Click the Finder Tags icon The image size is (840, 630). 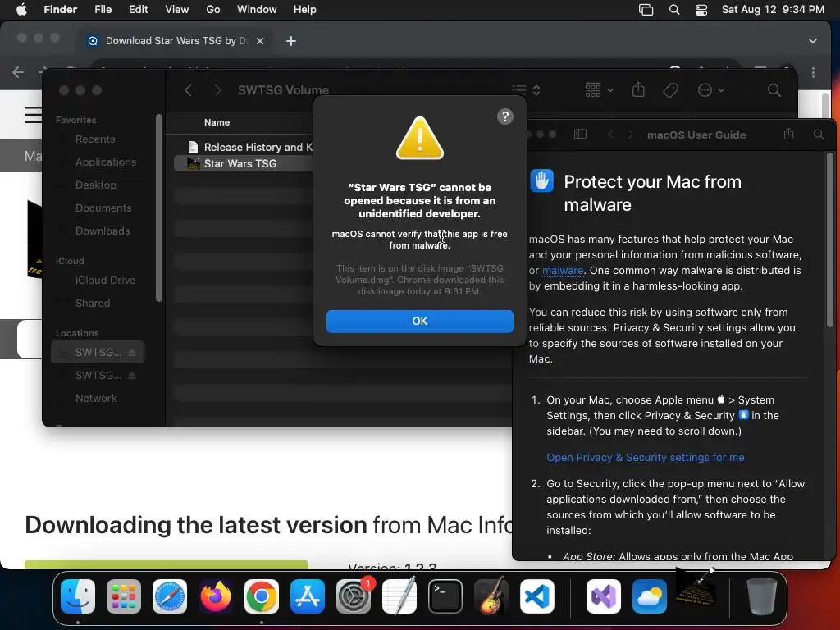[670, 90]
